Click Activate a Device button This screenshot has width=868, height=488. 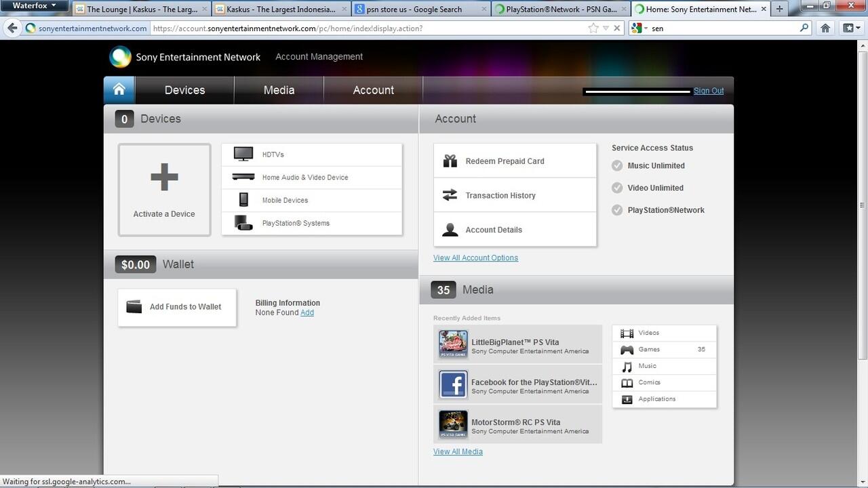tap(164, 190)
